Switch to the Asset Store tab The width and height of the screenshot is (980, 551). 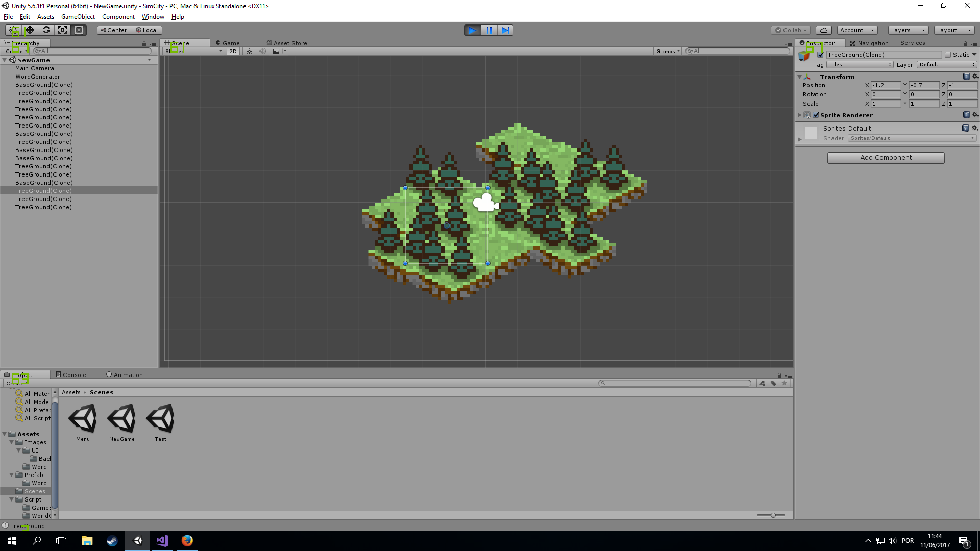(287, 43)
